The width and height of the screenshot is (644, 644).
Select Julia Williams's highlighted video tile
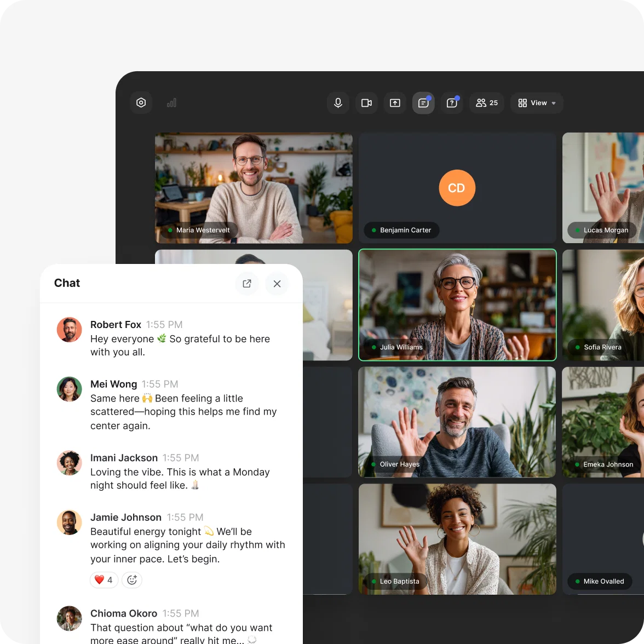(457, 304)
